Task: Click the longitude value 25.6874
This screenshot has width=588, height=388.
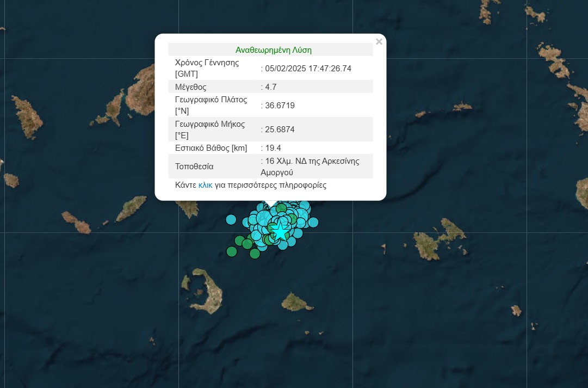Action: point(280,130)
